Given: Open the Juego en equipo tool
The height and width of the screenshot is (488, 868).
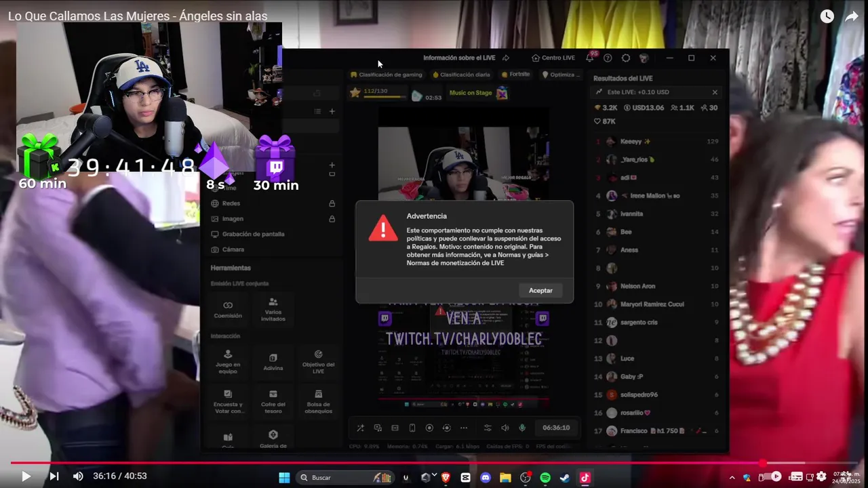Looking at the screenshot, I should point(228,362).
